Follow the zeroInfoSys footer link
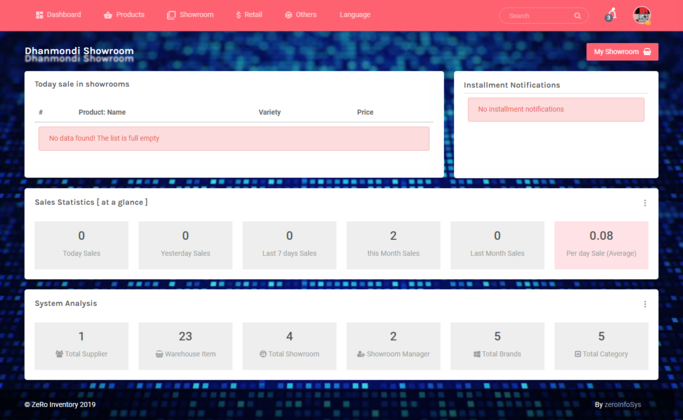The image size is (683, 420). click(x=623, y=405)
